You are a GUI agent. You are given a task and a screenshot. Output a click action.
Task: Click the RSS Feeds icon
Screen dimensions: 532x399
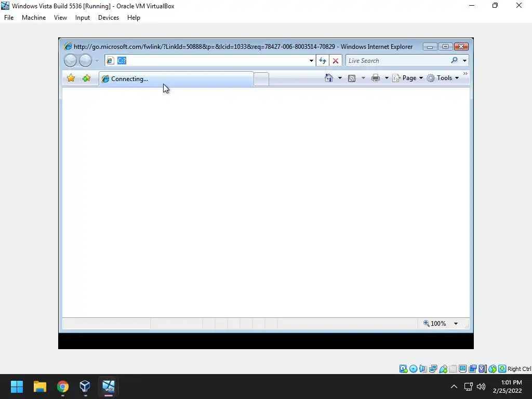[x=352, y=78]
